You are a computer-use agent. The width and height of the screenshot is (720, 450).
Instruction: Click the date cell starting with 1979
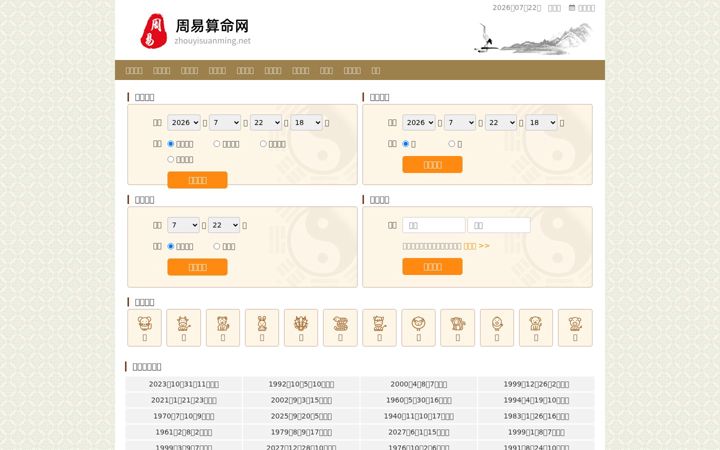tap(301, 432)
